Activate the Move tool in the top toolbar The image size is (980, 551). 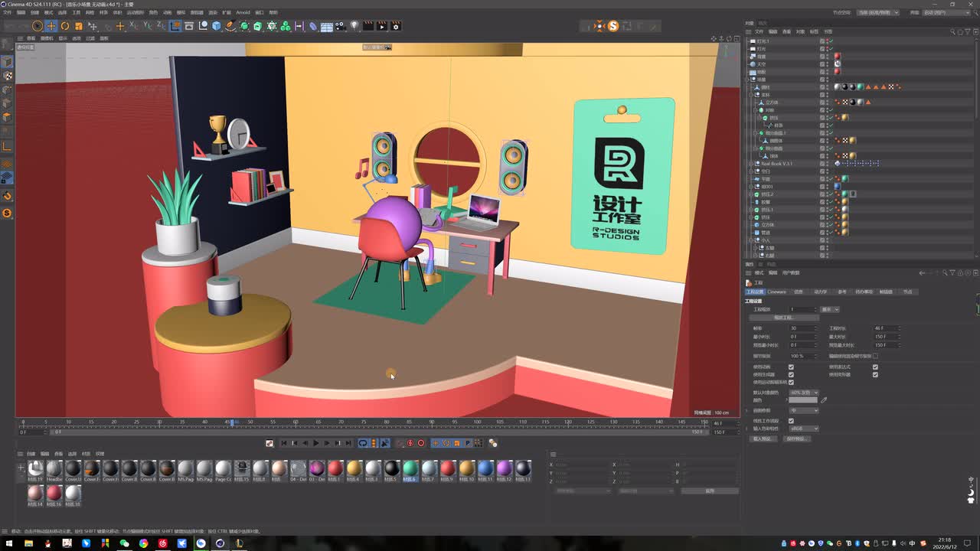click(51, 26)
